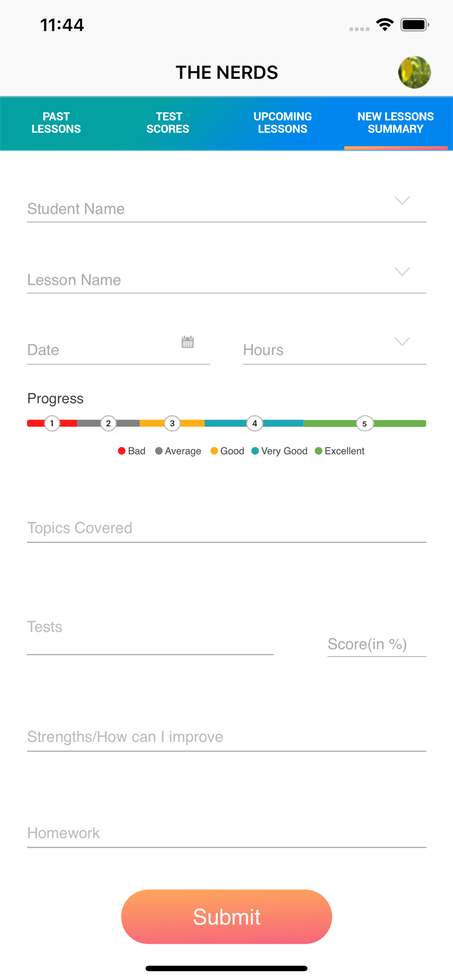This screenshot has height=980, width=453.
Task: Open the Hours dropdown chevron
Action: pos(402,342)
